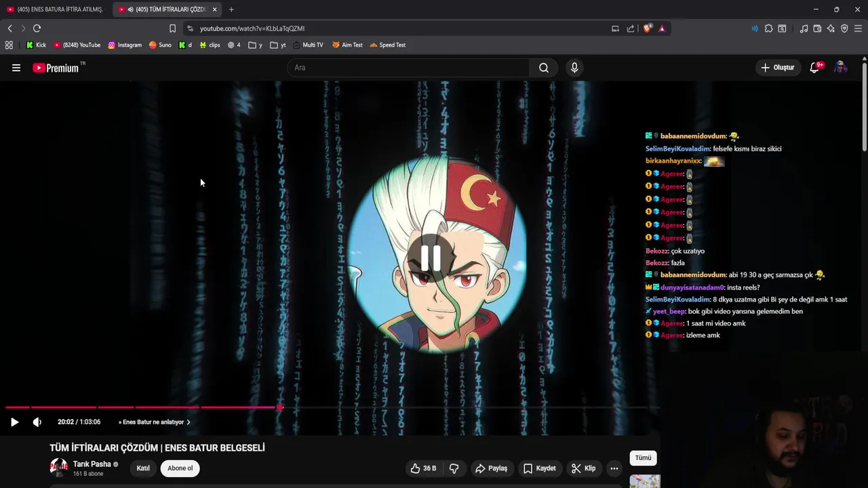Select the Tümü filter chip
This screenshot has height=488, width=868.
point(643,458)
